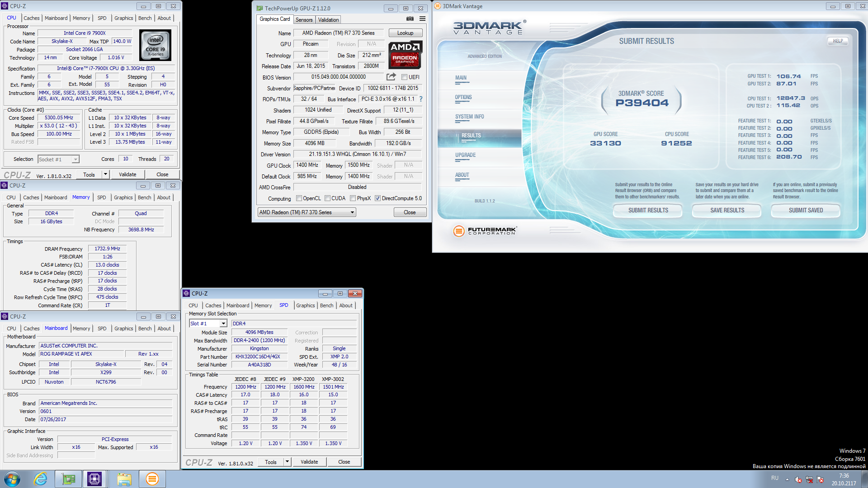Click the HELP button in 3DMark

click(x=838, y=41)
